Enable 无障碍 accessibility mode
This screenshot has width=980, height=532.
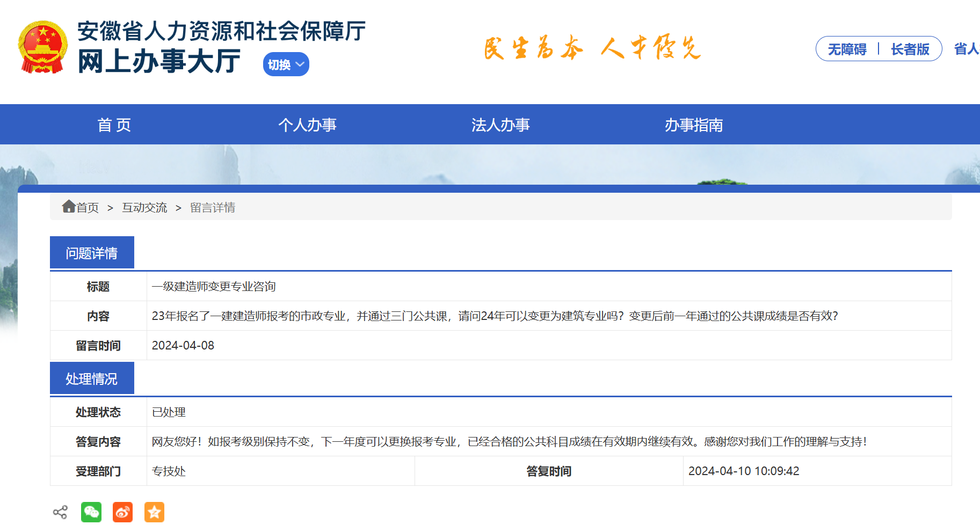(x=847, y=49)
